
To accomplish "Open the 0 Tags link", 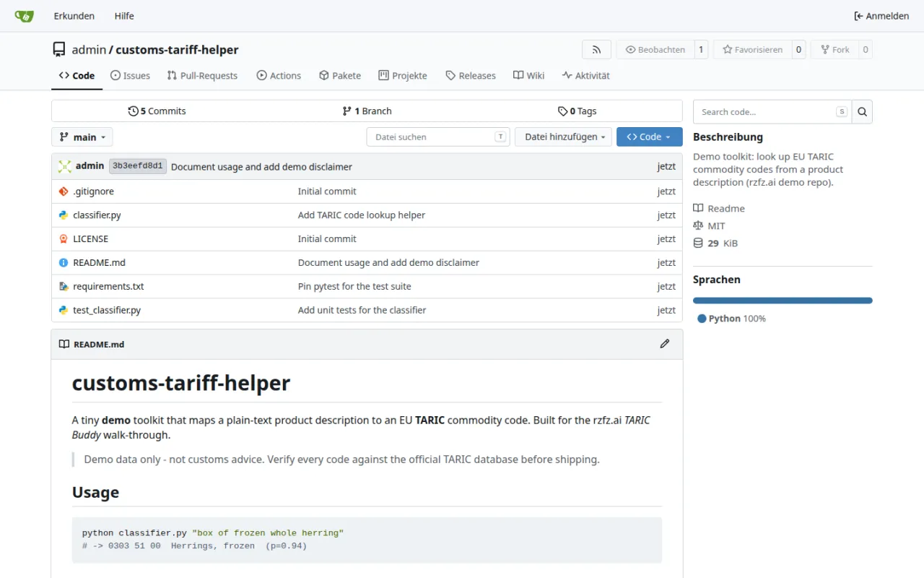I will point(577,111).
